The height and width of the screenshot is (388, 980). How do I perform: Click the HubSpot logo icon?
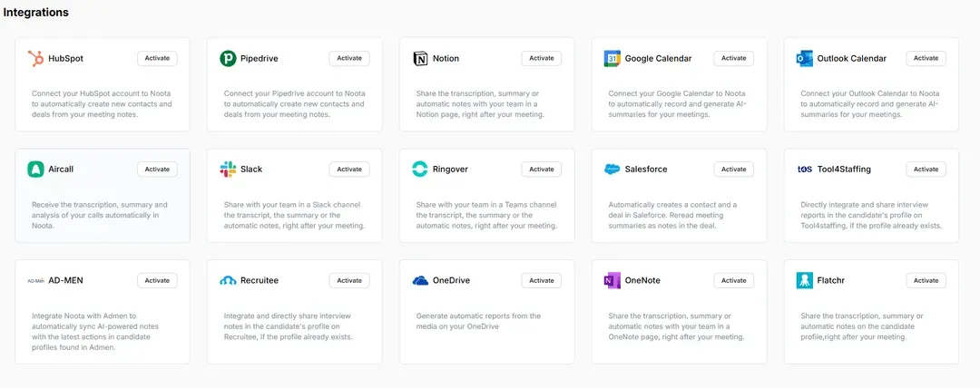tap(35, 59)
